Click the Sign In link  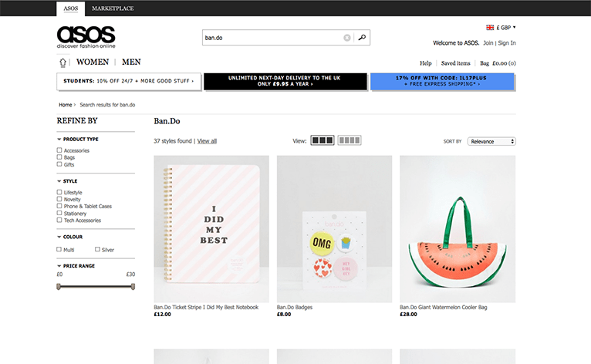pos(507,43)
